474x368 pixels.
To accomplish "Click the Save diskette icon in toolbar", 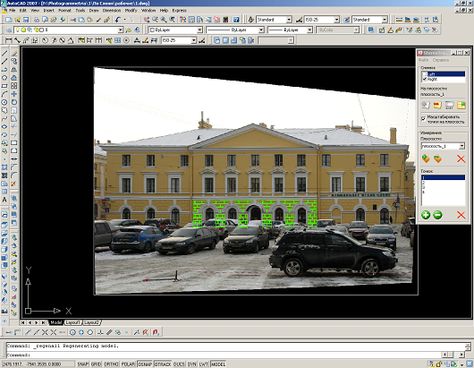I will pos(26,20).
